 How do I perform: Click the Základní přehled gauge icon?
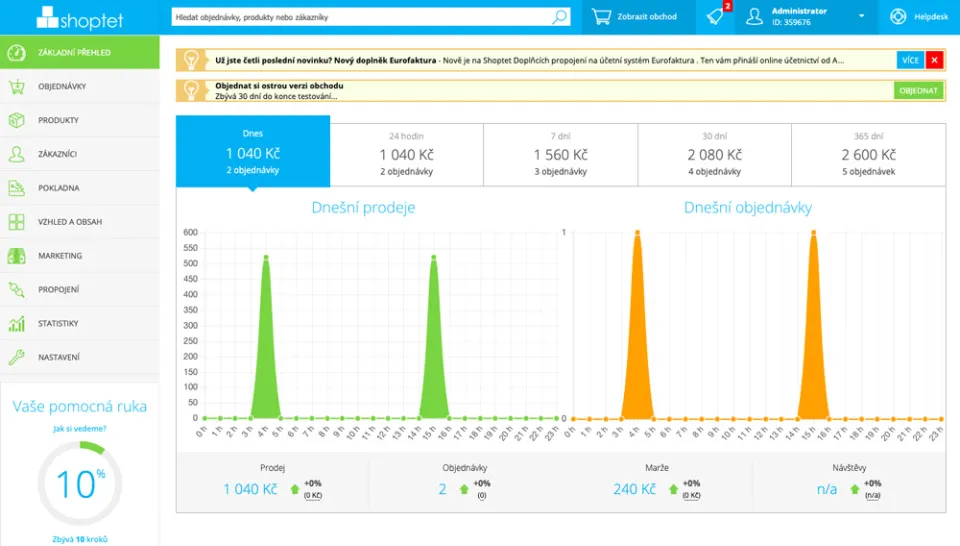pyautogui.click(x=17, y=53)
